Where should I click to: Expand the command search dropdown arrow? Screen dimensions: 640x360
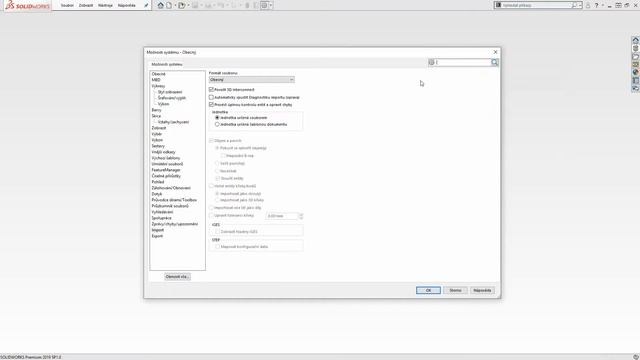pyautogui.click(x=580, y=5)
